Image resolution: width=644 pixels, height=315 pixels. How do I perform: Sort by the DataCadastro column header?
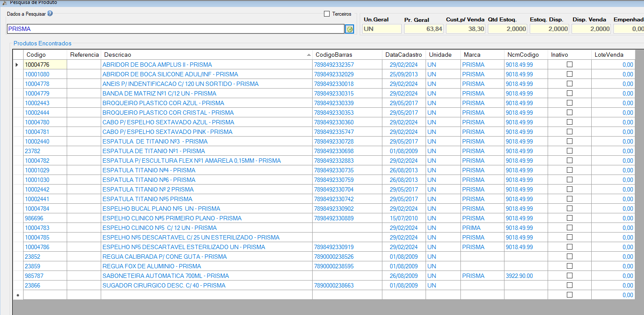coord(404,55)
